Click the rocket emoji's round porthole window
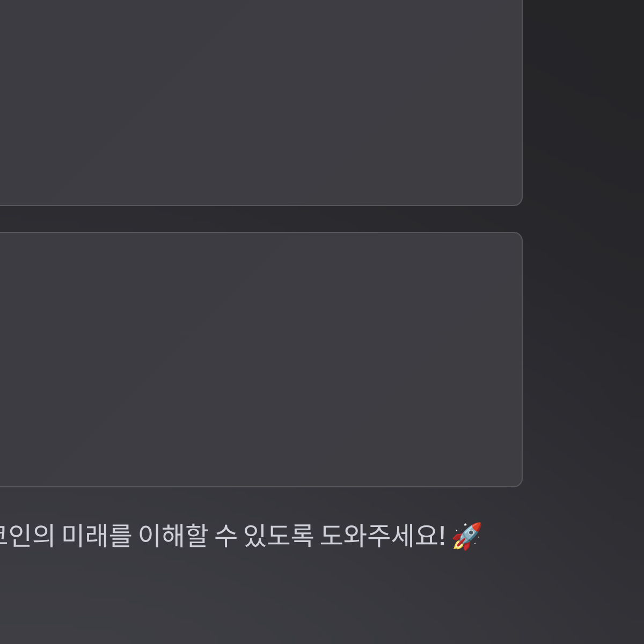The width and height of the screenshot is (644, 644). (x=470, y=533)
